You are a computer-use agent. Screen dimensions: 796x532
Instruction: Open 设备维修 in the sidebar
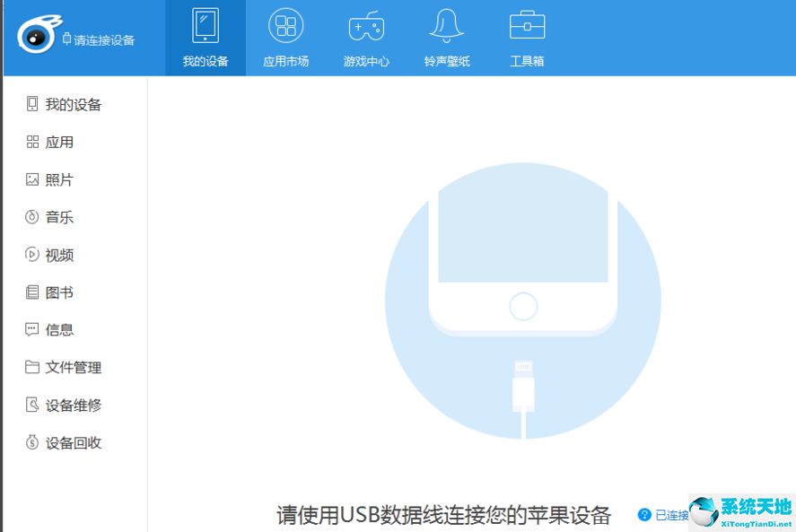[x=73, y=406]
